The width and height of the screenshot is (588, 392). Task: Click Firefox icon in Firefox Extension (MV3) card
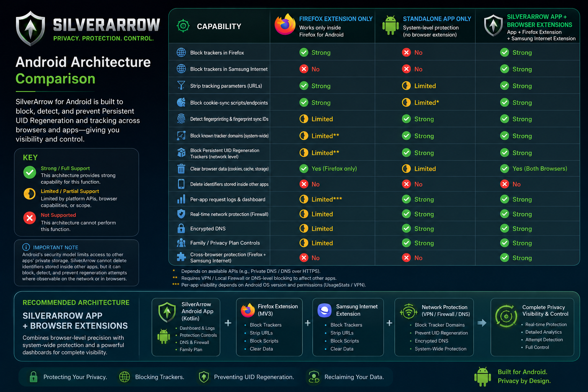248,310
